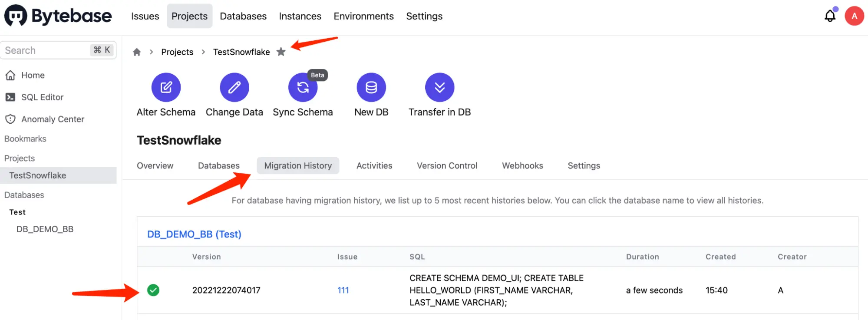Click the TestSnowflake project title

click(179, 140)
